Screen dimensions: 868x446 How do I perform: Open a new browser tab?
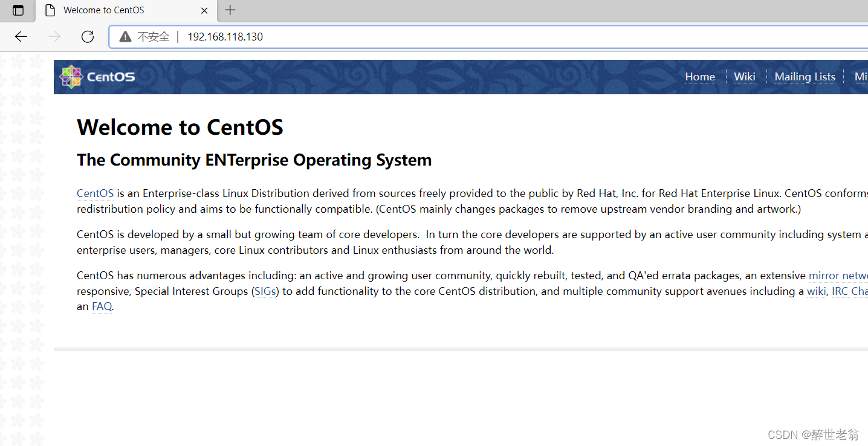coord(230,10)
